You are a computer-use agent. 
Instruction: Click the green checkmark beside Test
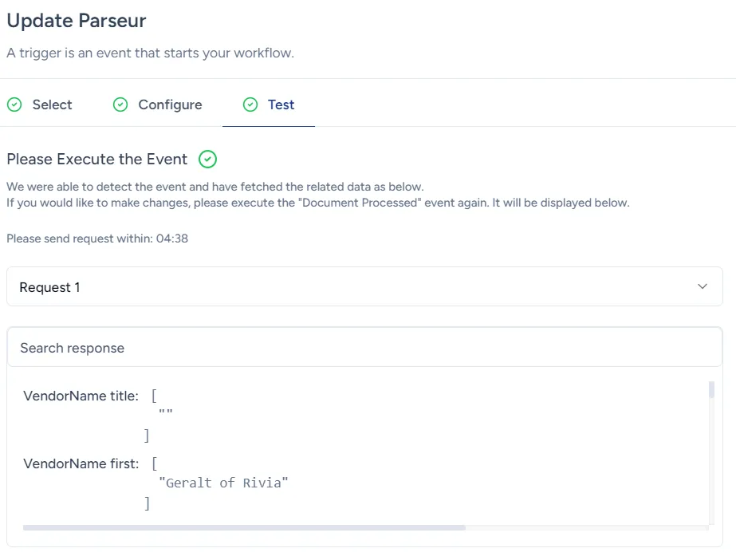pos(250,105)
